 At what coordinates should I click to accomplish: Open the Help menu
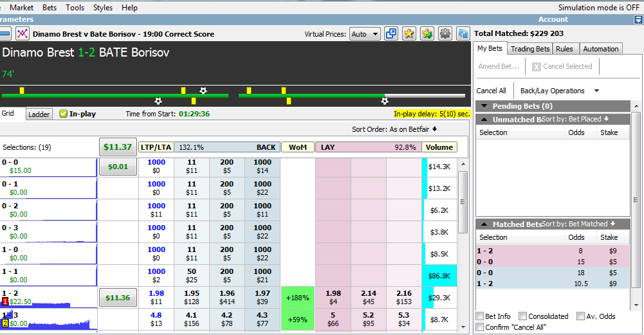[129, 7]
